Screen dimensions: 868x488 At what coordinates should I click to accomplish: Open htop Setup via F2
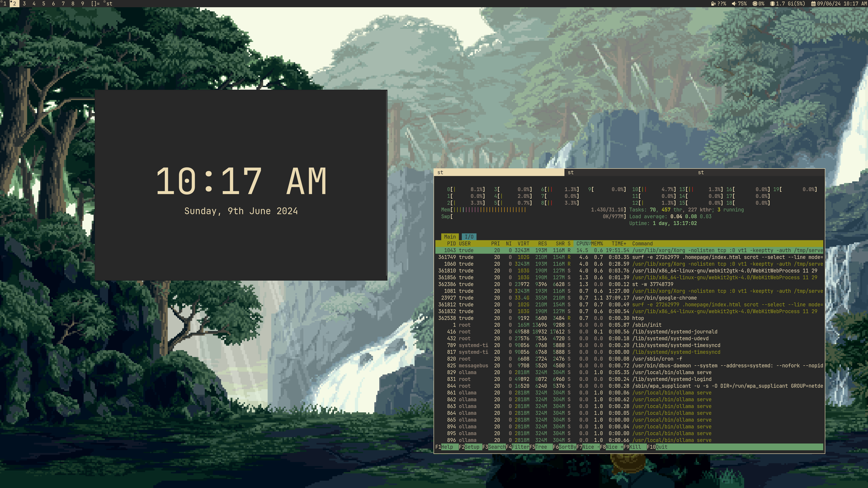[x=470, y=447]
